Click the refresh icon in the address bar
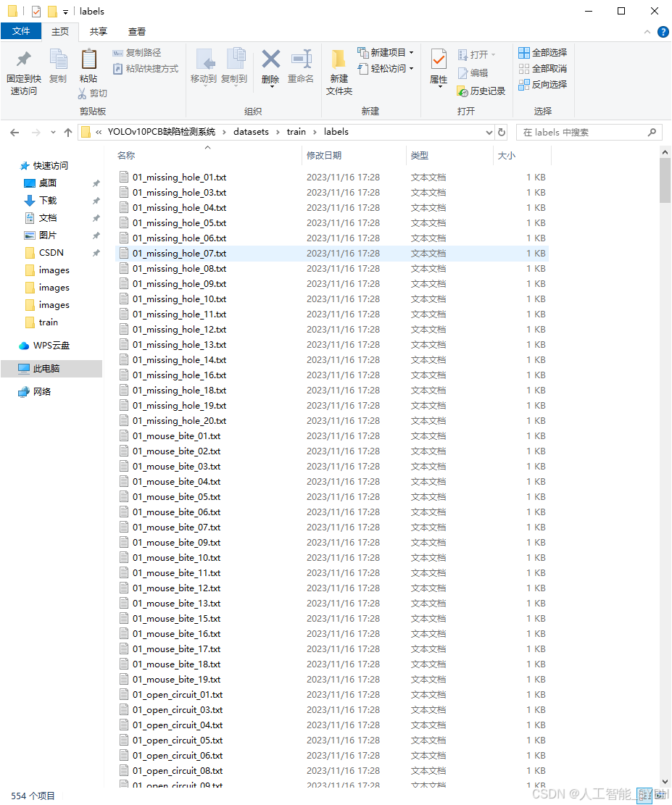The image size is (672, 805). click(500, 132)
